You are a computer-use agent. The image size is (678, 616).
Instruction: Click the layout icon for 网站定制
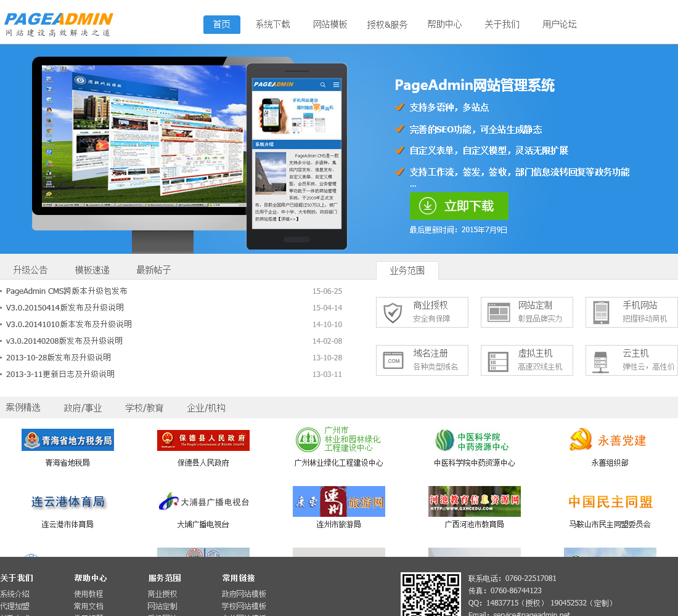[499, 312]
